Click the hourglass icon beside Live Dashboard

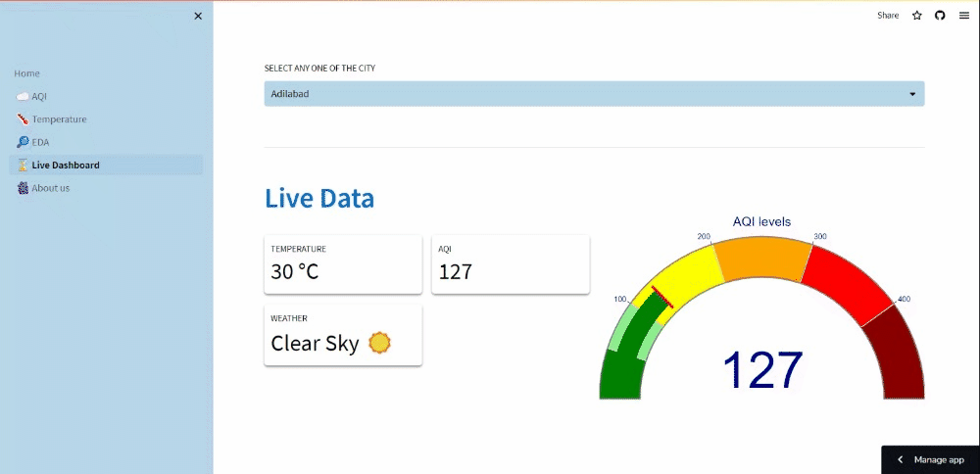23,166
